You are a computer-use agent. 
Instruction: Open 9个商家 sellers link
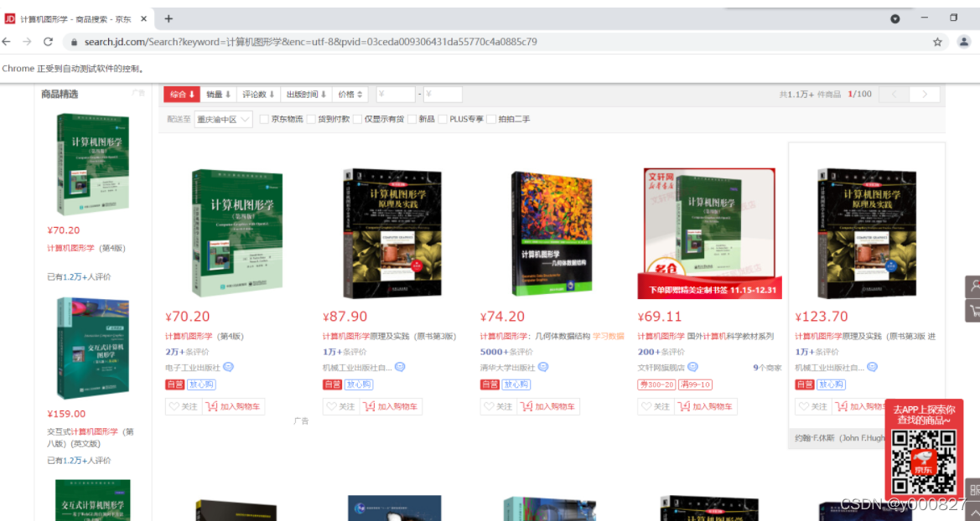(x=768, y=368)
